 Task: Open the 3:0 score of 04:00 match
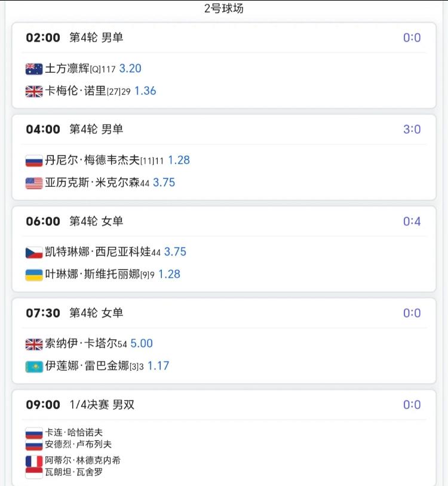[412, 129]
